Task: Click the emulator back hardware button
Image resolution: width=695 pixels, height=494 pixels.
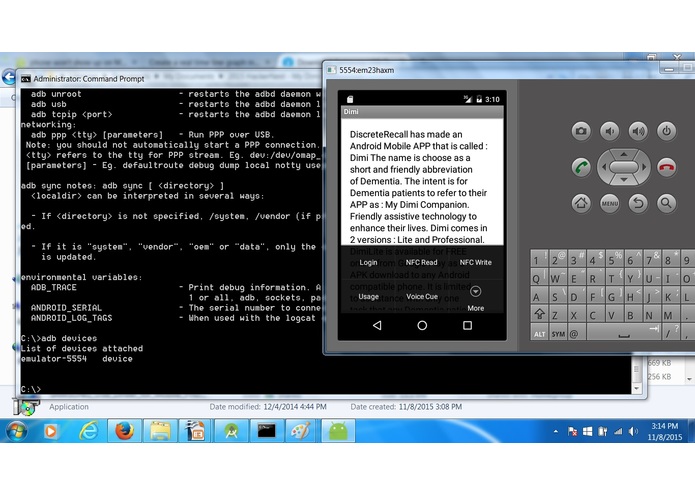Action: coord(638,203)
